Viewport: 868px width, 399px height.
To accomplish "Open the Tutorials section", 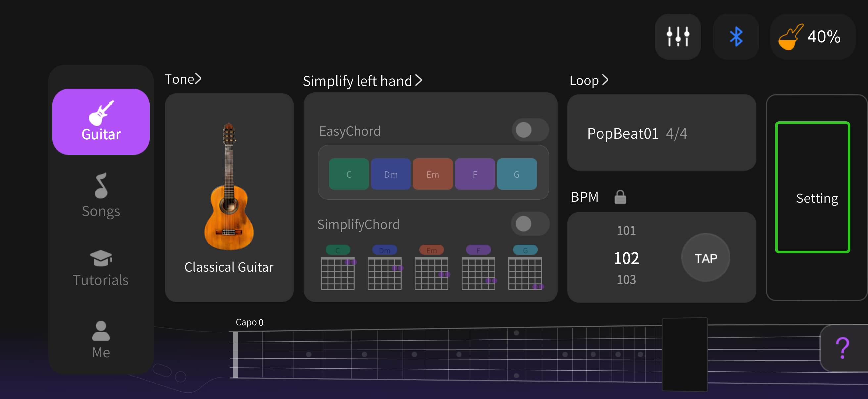I will point(100,266).
